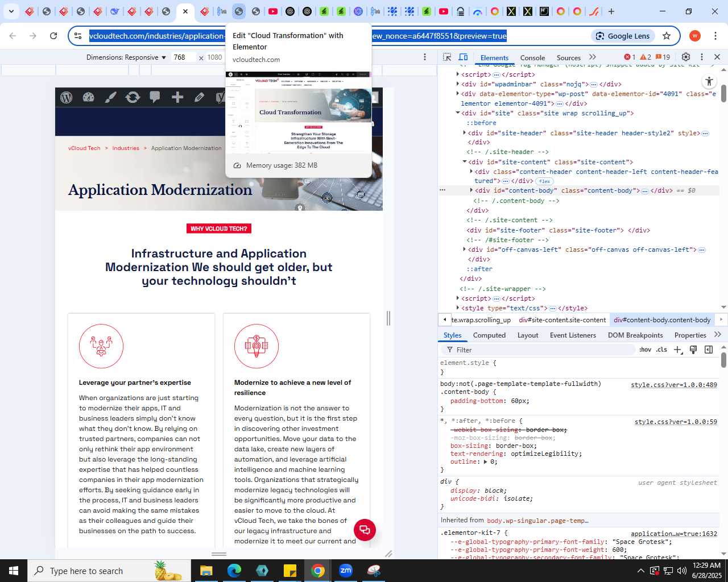Open DevTools settings gear
Image resolution: width=728 pixels, height=582 pixels.
(686, 57)
